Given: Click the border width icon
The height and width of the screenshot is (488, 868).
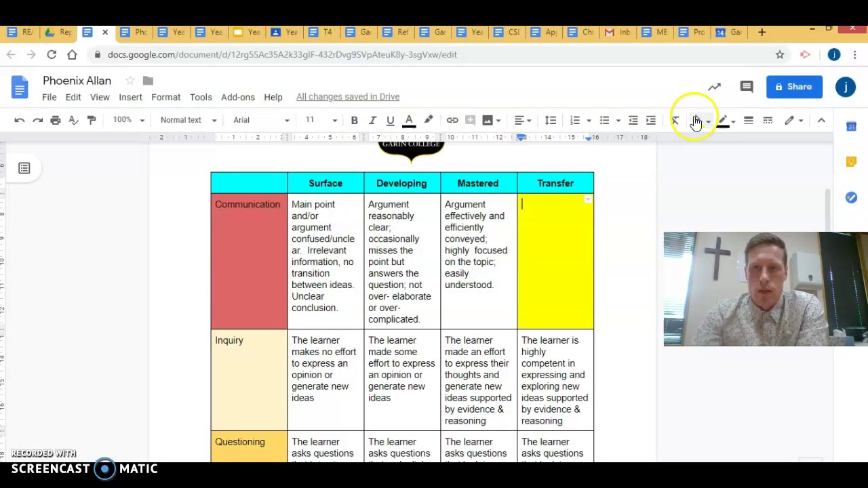Looking at the screenshot, I should click(749, 120).
